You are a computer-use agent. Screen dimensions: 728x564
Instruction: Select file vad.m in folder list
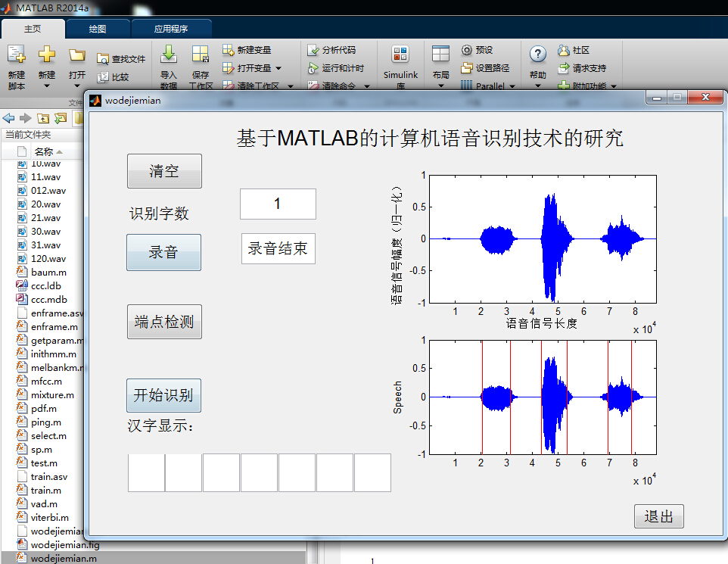[44, 504]
